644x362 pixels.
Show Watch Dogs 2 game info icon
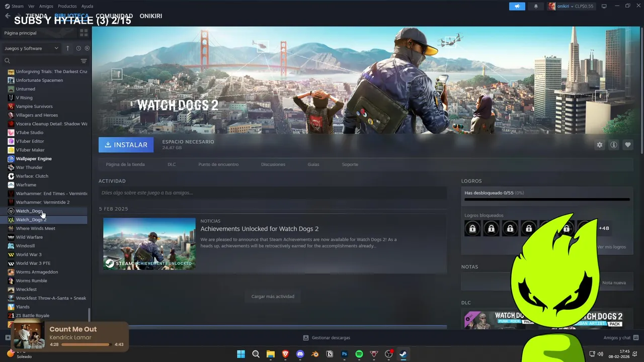613,145
